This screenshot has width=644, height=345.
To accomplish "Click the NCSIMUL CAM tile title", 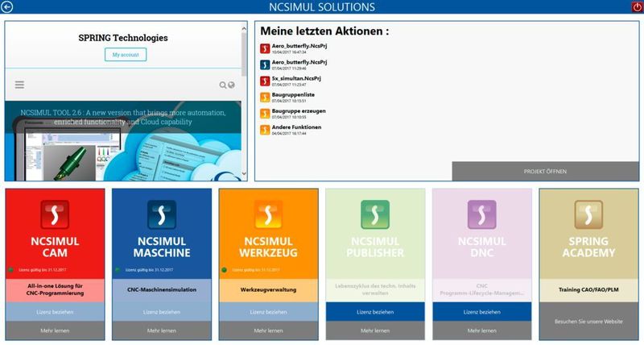I will pyautogui.click(x=55, y=247).
